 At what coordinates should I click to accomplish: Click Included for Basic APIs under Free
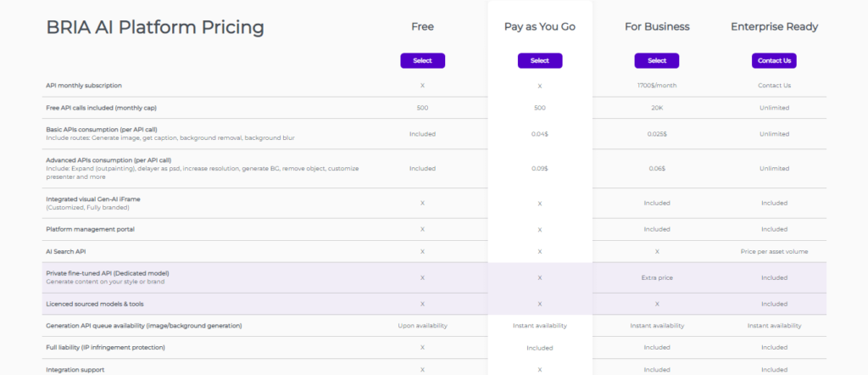[x=422, y=134]
